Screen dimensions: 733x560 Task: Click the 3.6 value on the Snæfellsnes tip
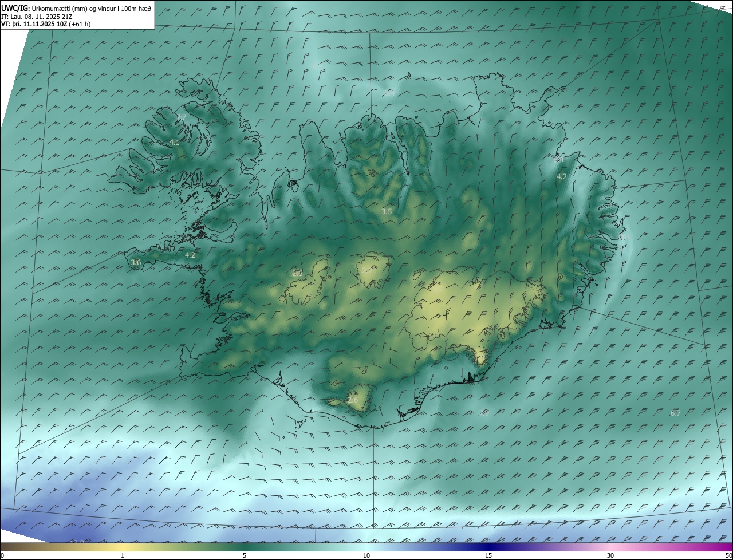click(x=136, y=262)
